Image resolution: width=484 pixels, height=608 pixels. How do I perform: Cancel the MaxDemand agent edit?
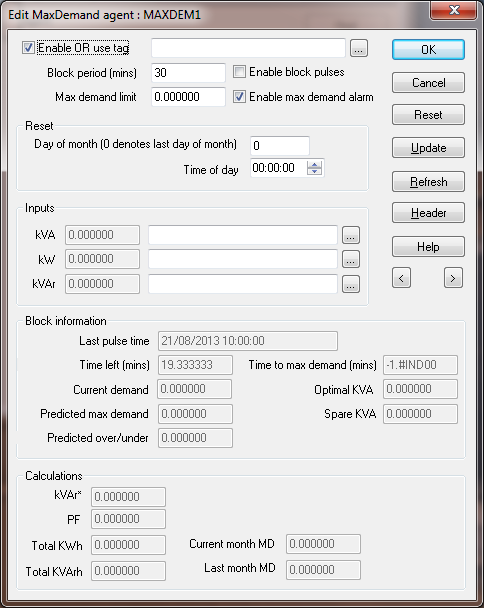(428, 83)
